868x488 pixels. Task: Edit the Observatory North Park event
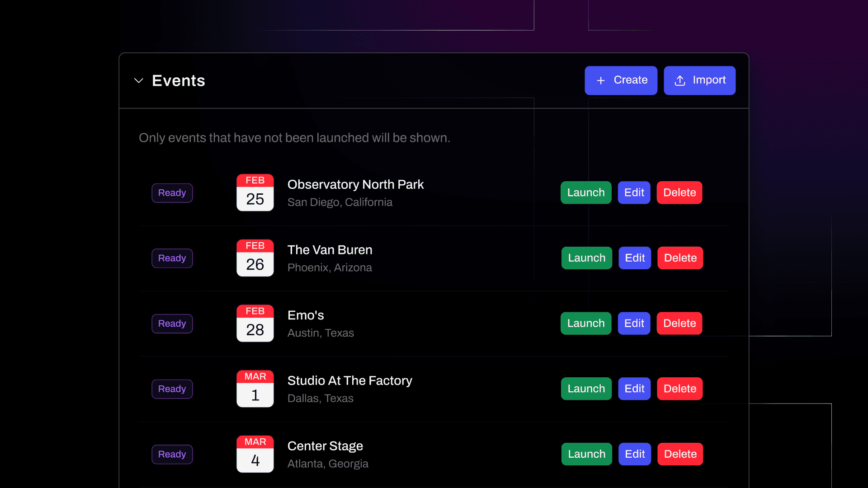tap(634, 192)
